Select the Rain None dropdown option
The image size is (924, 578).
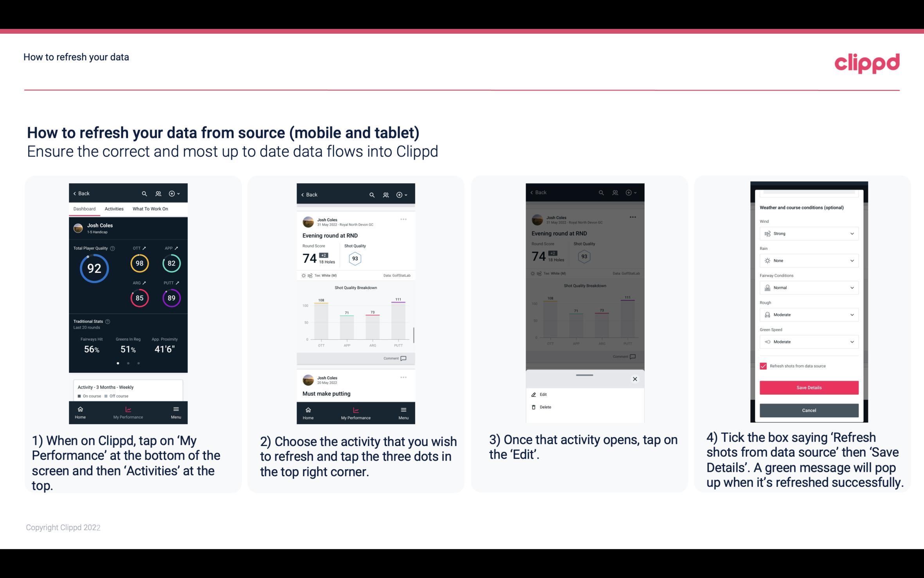(808, 260)
